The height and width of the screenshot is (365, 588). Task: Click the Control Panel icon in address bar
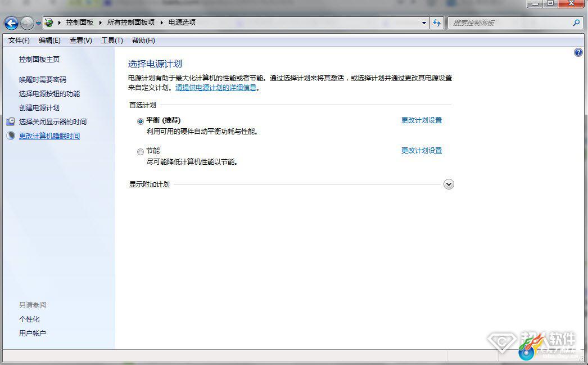(49, 23)
